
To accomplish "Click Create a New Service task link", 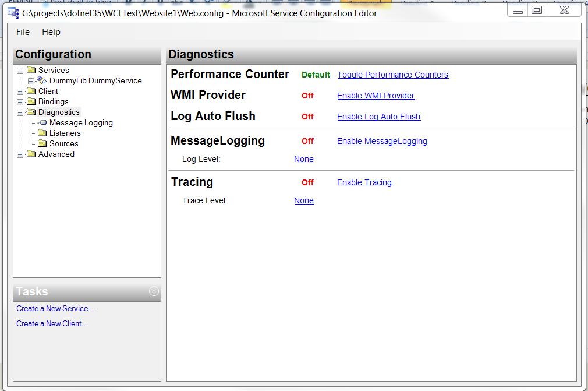I will pos(55,308).
